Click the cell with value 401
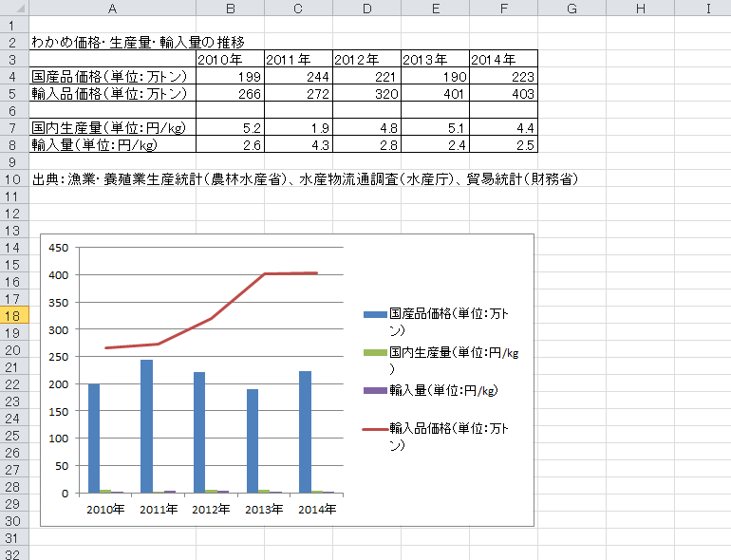Screen dimensions: 731x560 click(435, 93)
